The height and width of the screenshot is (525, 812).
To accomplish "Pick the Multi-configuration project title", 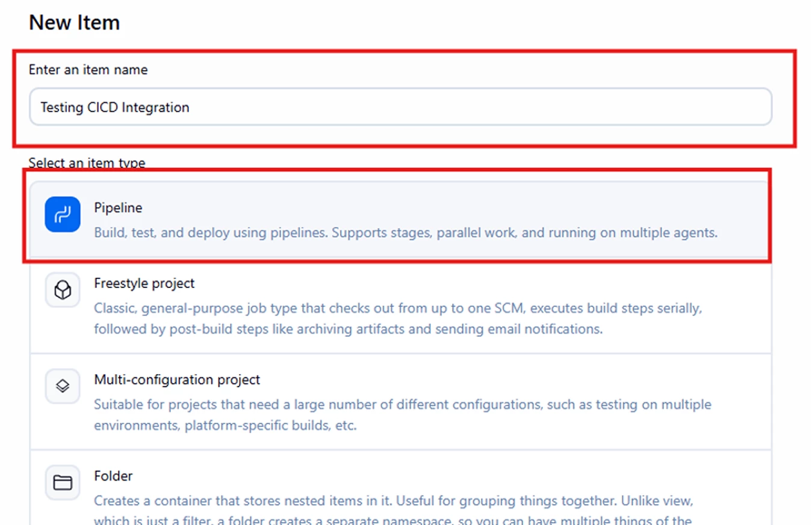I will [x=177, y=380].
